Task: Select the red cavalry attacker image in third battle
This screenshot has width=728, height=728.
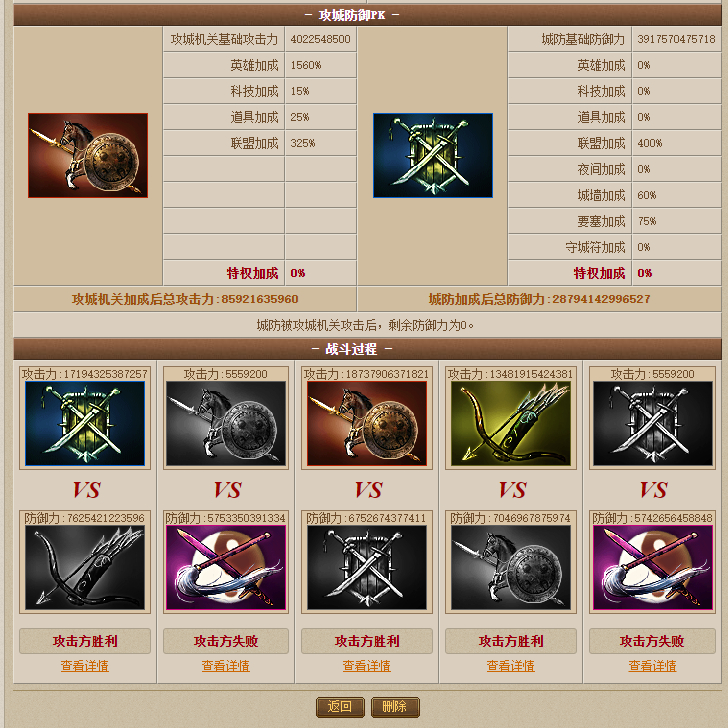Action: tap(367, 423)
